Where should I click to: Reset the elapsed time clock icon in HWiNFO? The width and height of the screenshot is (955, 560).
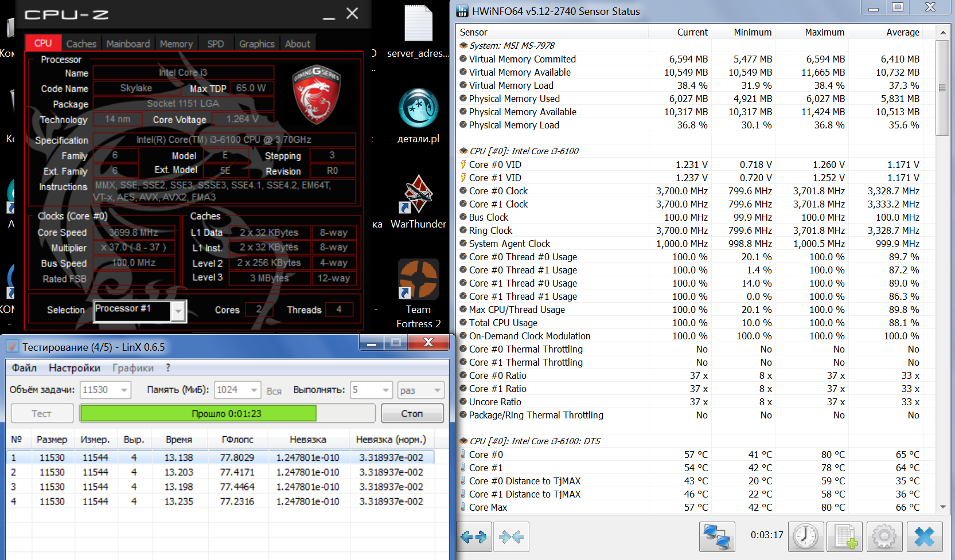coord(806,536)
